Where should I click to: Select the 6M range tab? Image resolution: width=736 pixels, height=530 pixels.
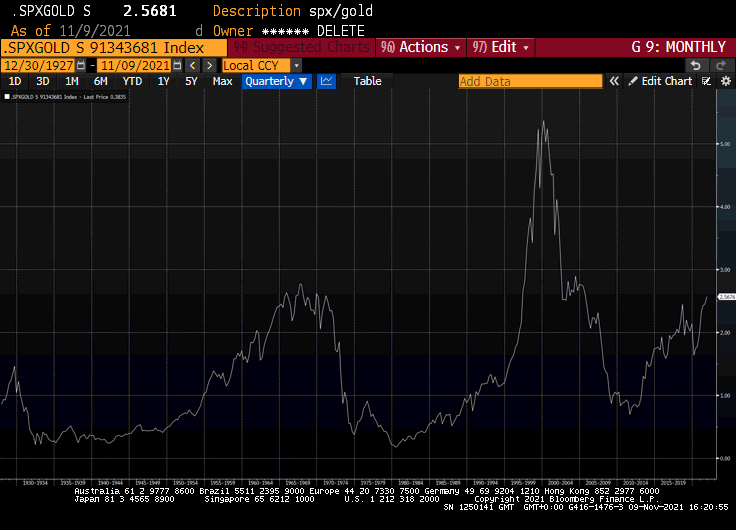click(100, 81)
